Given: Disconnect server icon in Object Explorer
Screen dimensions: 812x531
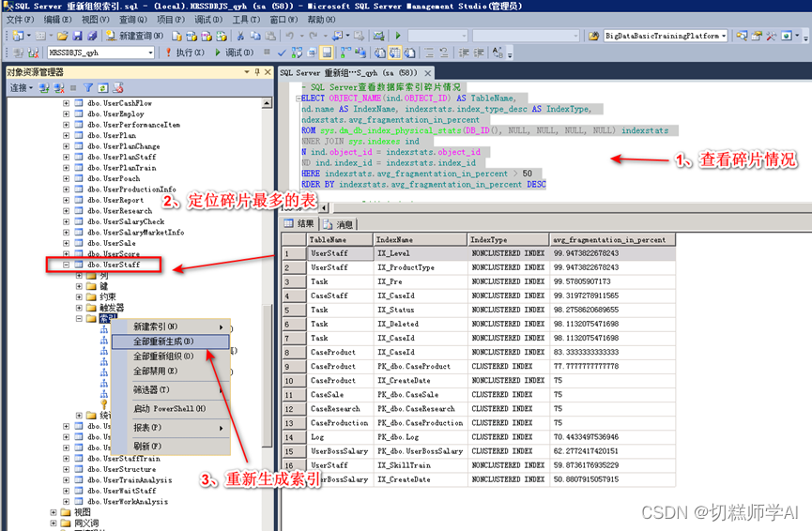Looking at the screenshot, I should [x=59, y=88].
